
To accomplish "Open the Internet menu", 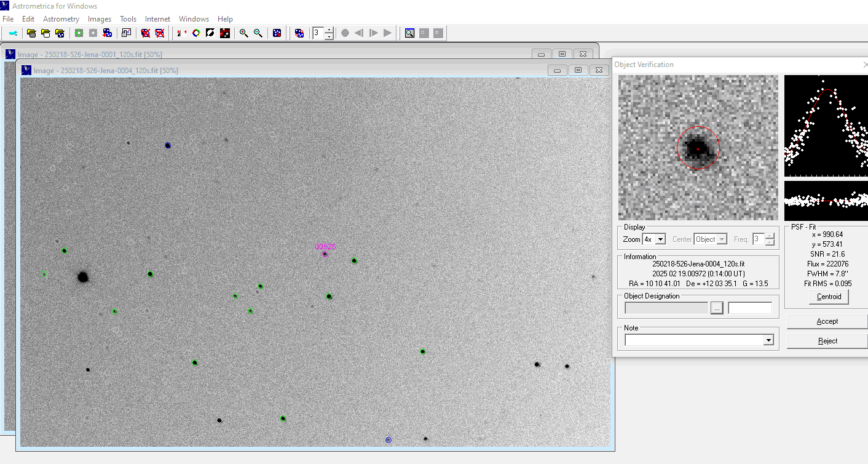I will (158, 19).
